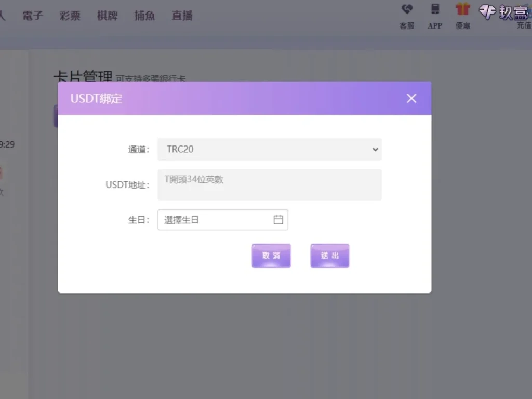Click the USDT地址 address input field
The image size is (532, 399).
coord(269,184)
